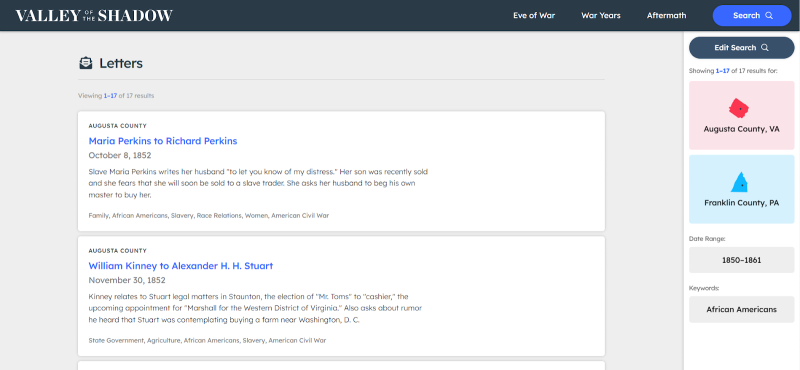
Task: Open the War Years menu
Action: click(601, 15)
